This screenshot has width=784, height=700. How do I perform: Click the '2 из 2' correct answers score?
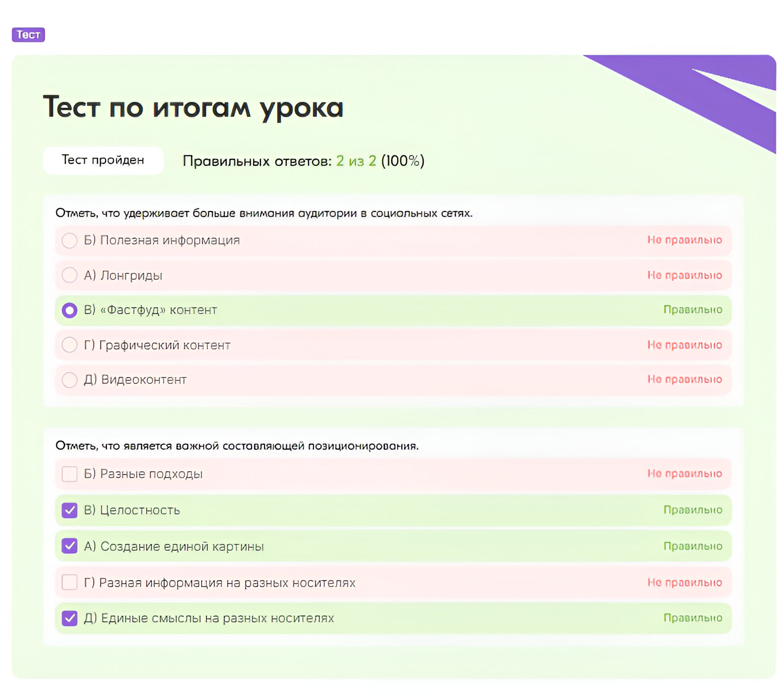click(x=356, y=161)
